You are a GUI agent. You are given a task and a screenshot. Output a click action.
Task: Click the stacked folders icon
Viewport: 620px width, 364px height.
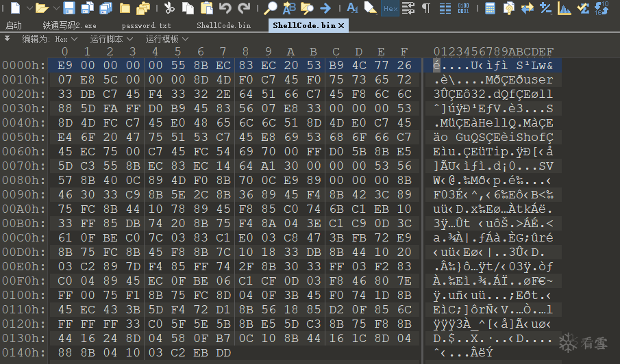[142, 8]
